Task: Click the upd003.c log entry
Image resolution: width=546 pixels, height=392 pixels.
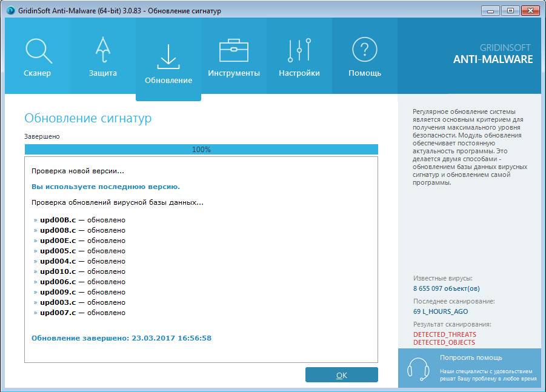Action: 79,302
